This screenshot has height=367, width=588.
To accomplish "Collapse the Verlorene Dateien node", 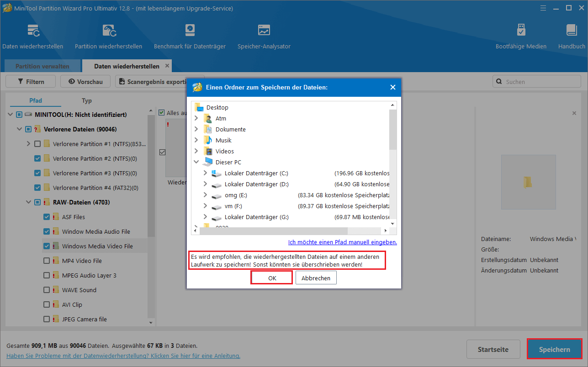I will (x=20, y=129).
